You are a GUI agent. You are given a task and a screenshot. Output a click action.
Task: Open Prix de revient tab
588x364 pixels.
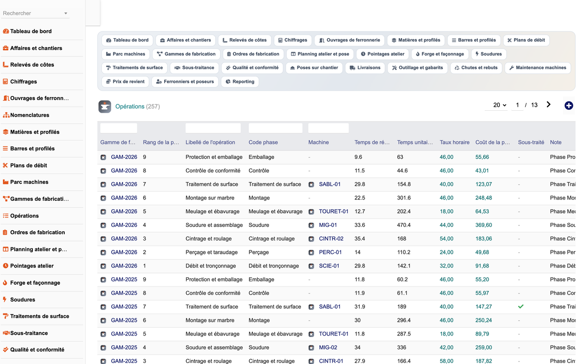click(x=125, y=81)
